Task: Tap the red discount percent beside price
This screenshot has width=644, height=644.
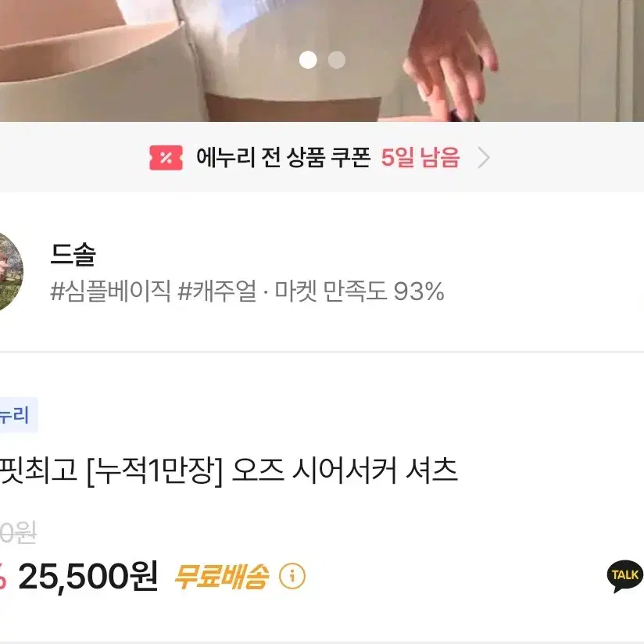Action: tap(3, 577)
